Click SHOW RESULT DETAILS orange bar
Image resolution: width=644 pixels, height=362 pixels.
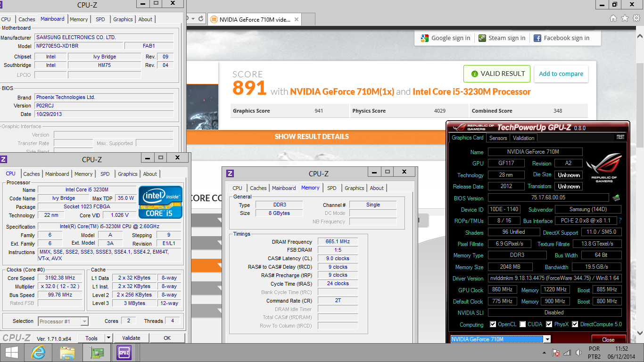(x=312, y=137)
